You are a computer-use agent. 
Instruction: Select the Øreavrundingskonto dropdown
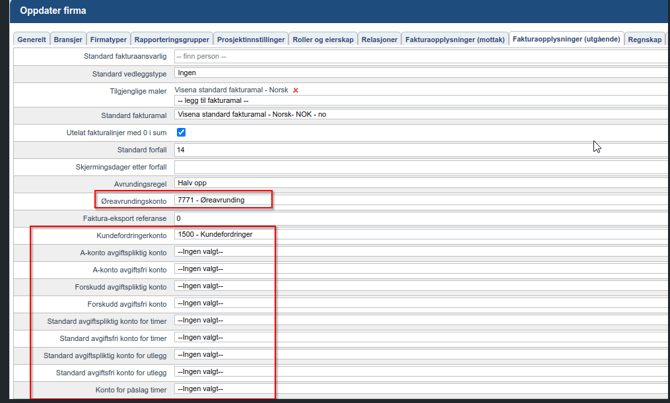(x=222, y=200)
